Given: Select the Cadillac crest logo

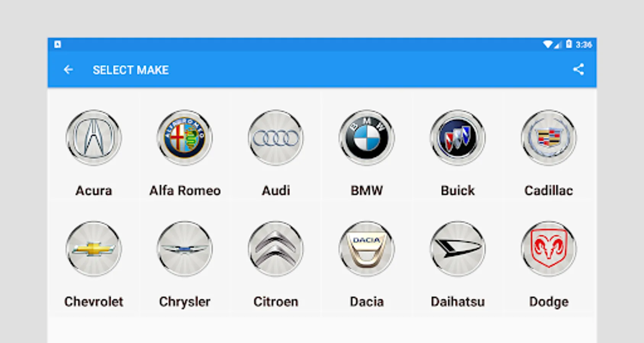Looking at the screenshot, I should coord(549,138).
